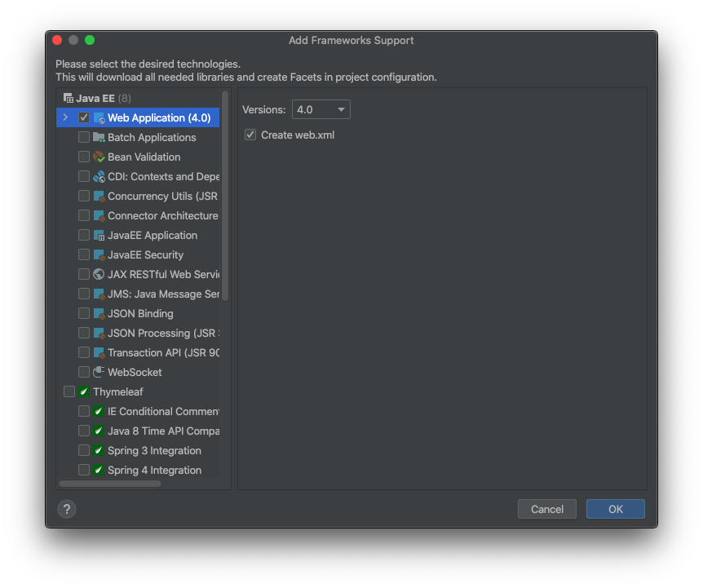703x588 pixels.
Task: Click the CDI Contexts icon
Action: click(99, 177)
